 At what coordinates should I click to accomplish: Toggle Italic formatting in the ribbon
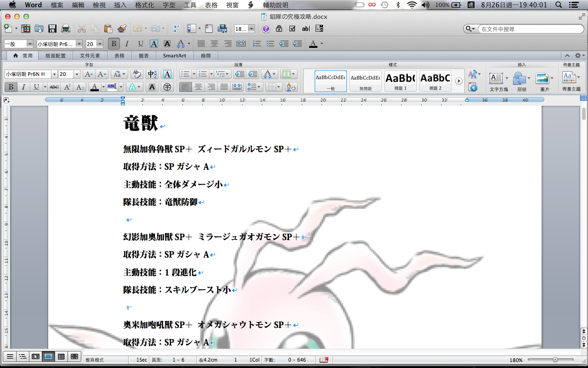pyautogui.click(x=23, y=87)
